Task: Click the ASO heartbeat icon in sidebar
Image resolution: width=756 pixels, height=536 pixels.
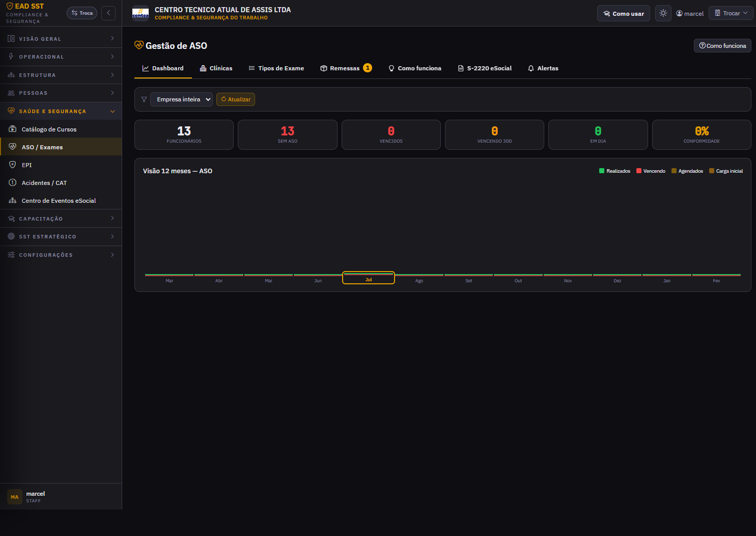Action: coord(13,147)
